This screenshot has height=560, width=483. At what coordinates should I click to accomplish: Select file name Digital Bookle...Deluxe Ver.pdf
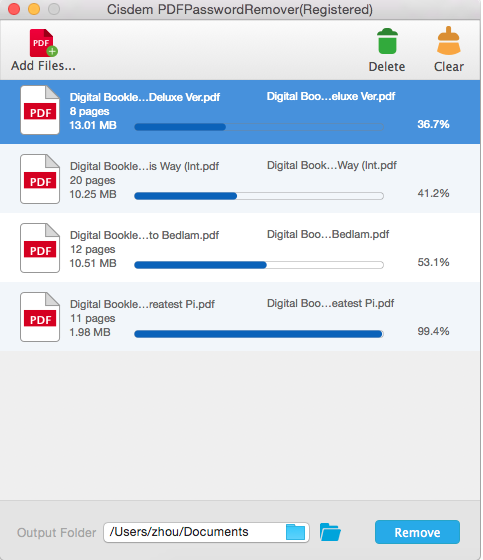pyautogui.click(x=145, y=97)
